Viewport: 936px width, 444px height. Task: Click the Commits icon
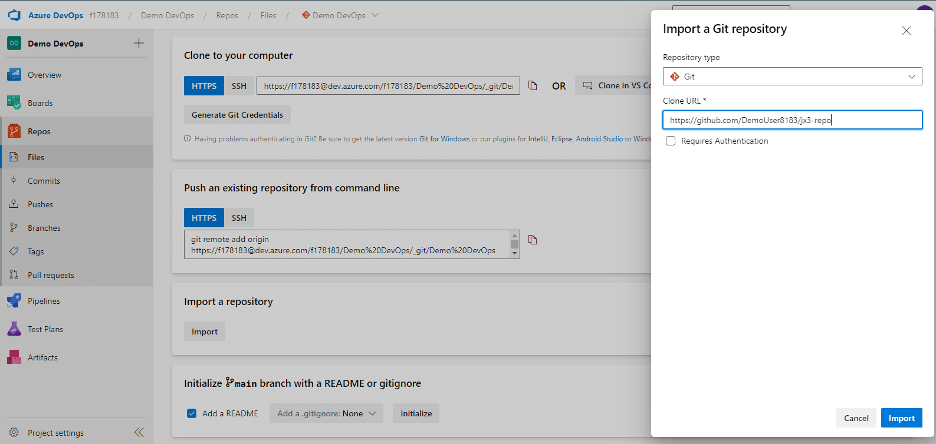[x=14, y=181]
